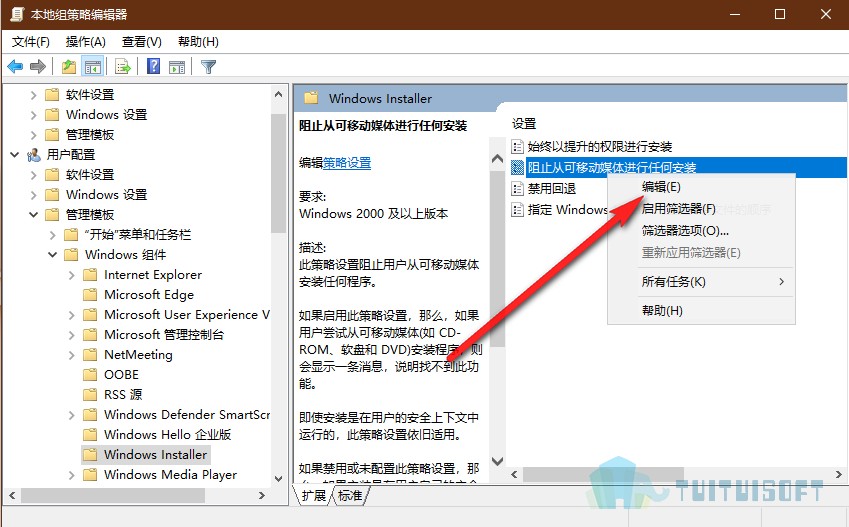Select the 阻止从可移动媒体进行任何安装 setting row
849x527 pixels.
[x=678, y=167]
